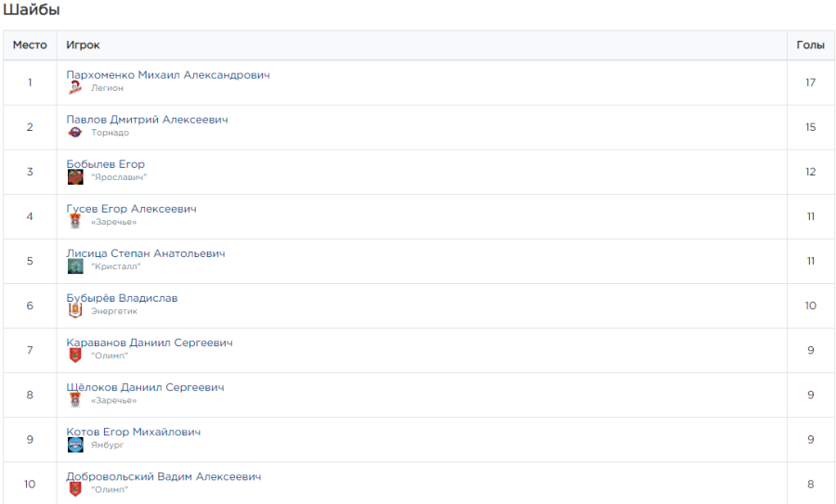Click the Заречье logo under Щёлоков Даниил
Viewport: 836px width, 504px height.
75,400
